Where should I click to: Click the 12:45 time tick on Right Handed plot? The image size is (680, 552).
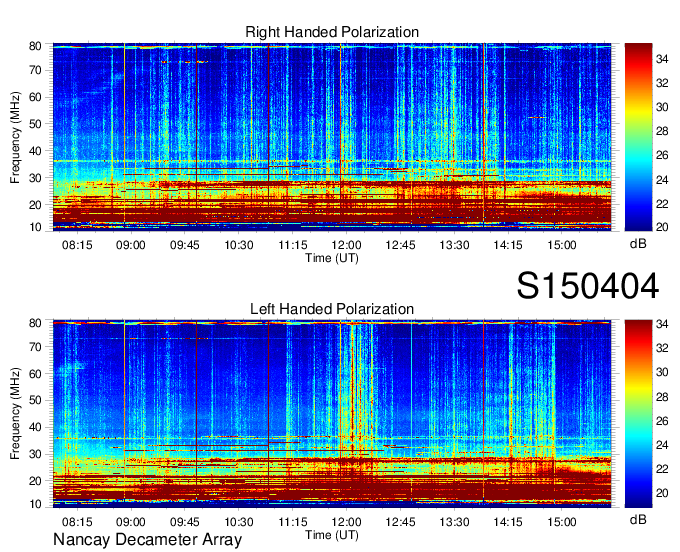400,245
